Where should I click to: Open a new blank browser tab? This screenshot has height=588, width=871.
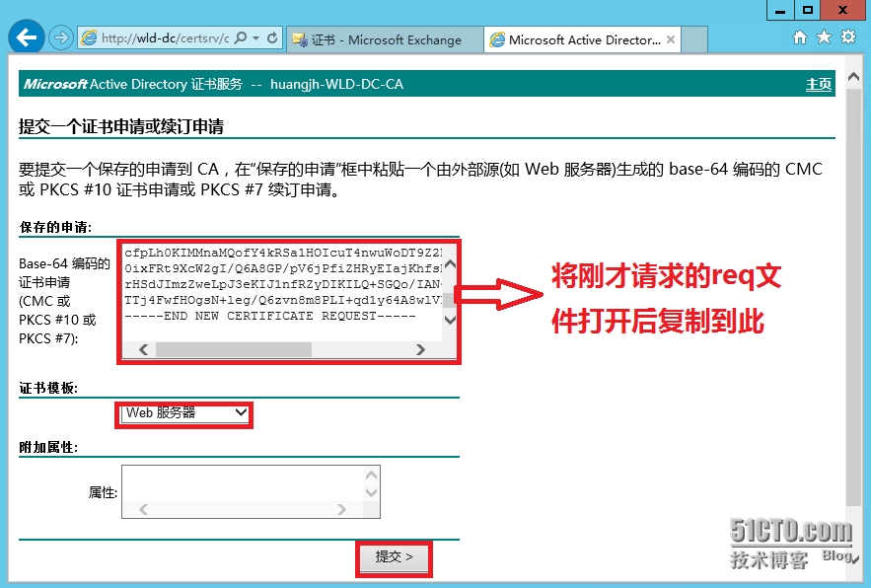click(x=693, y=39)
